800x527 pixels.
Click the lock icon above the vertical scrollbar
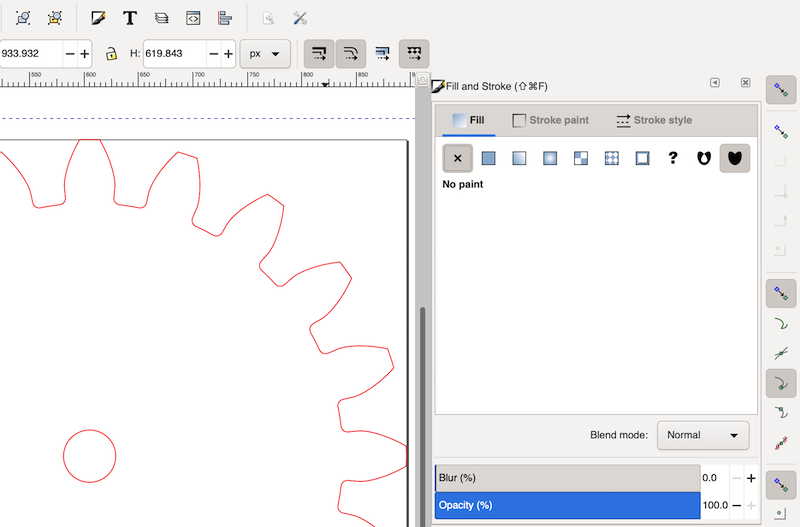tap(422, 79)
